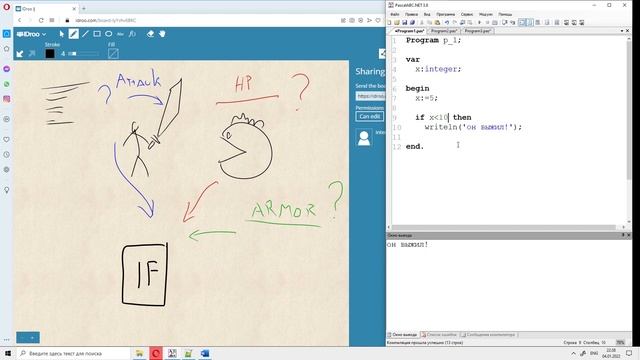Screen dimensions: 640x360
Task: Open the Помощь menu in PascalABC
Action: click(x=505, y=14)
